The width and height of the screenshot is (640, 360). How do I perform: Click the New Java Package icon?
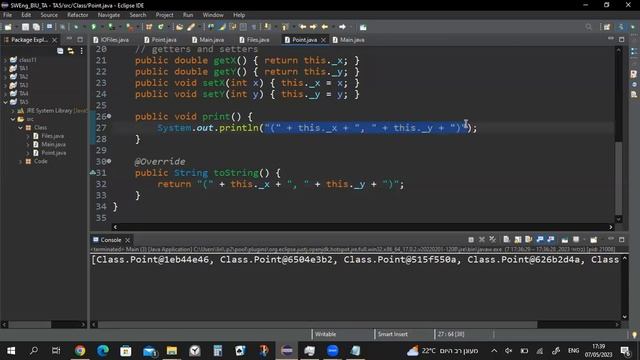point(149,27)
